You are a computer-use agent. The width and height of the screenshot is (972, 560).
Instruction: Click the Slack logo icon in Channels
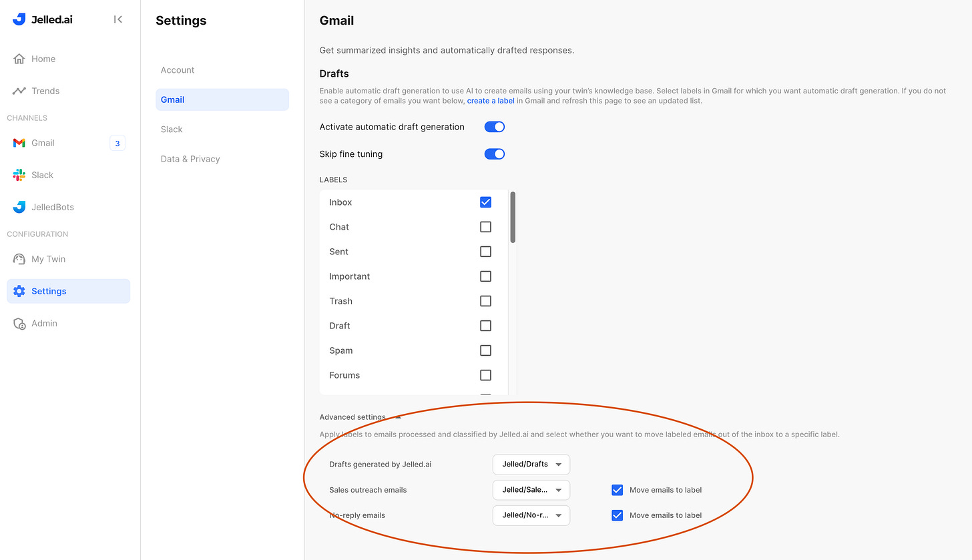pyautogui.click(x=19, y=175)
